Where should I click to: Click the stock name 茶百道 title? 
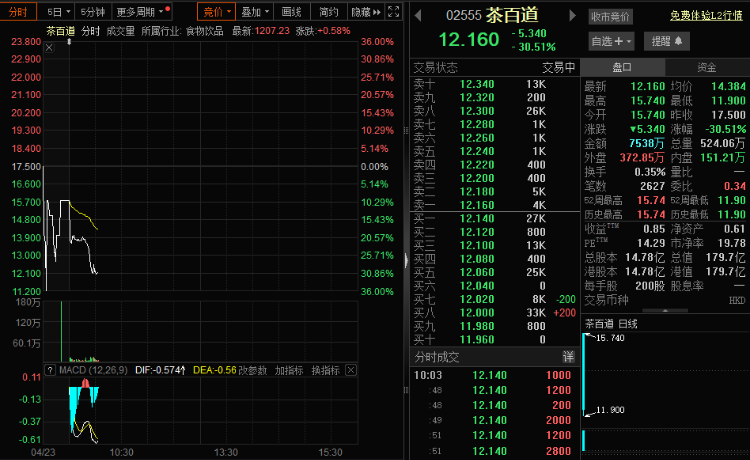[512, 15]
